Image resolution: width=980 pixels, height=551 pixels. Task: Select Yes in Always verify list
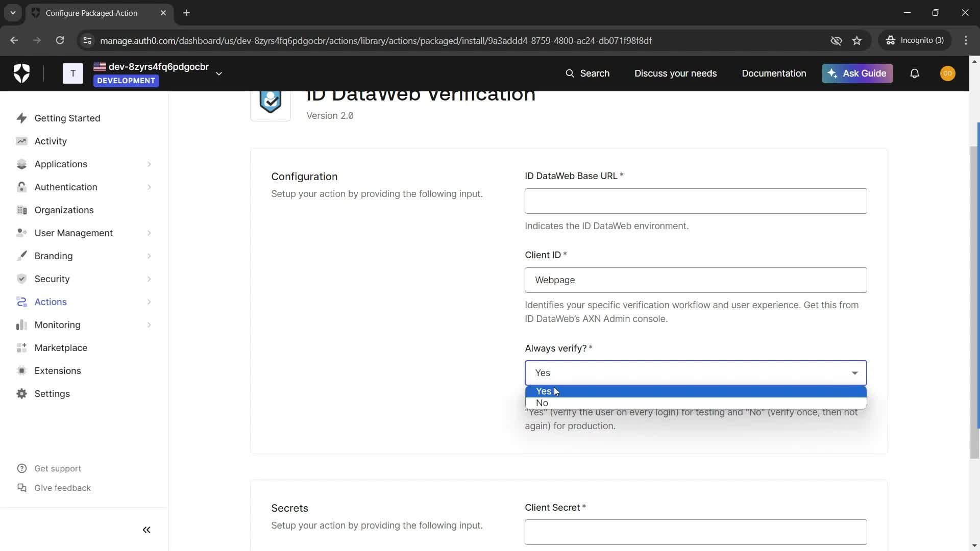click(695, 391)
